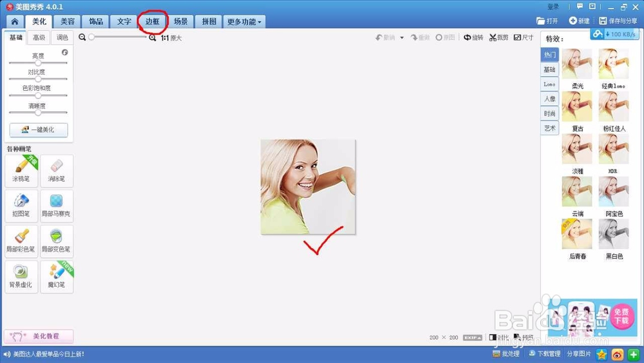Select the Lomo effects category
The height and width of the screenshot is (363, 644).
(x=549, y=84)
